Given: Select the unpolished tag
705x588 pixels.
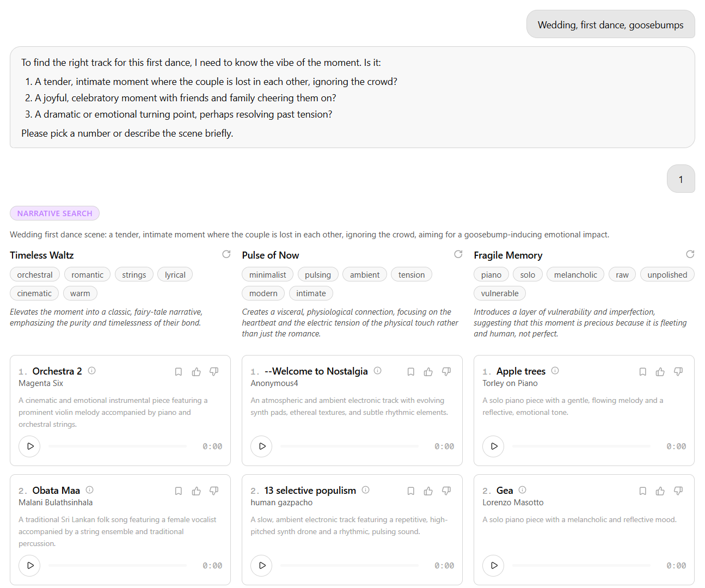Looking at the screenshot, I should [x=667, y=275].
